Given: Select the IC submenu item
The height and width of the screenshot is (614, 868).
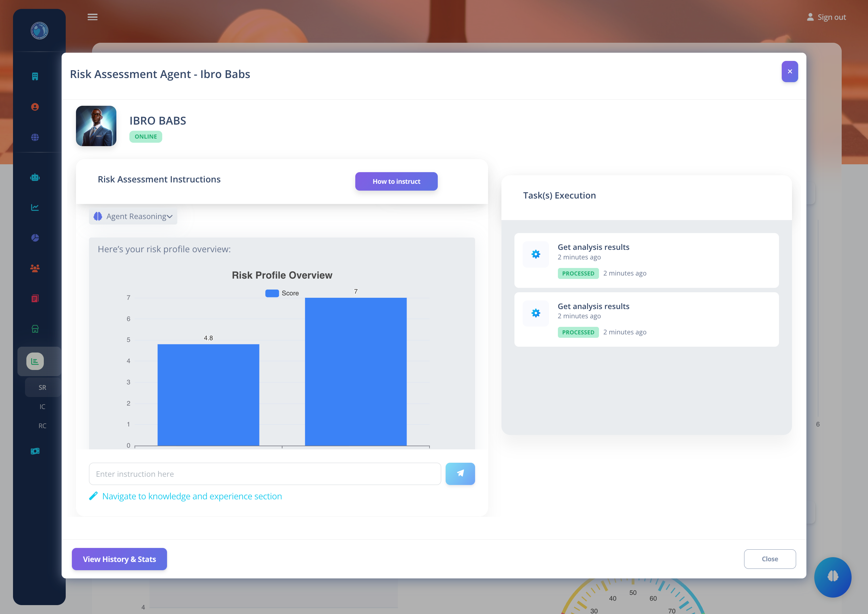Looking at the screenshot, I should pyautogui.click(x=42, y=407).
